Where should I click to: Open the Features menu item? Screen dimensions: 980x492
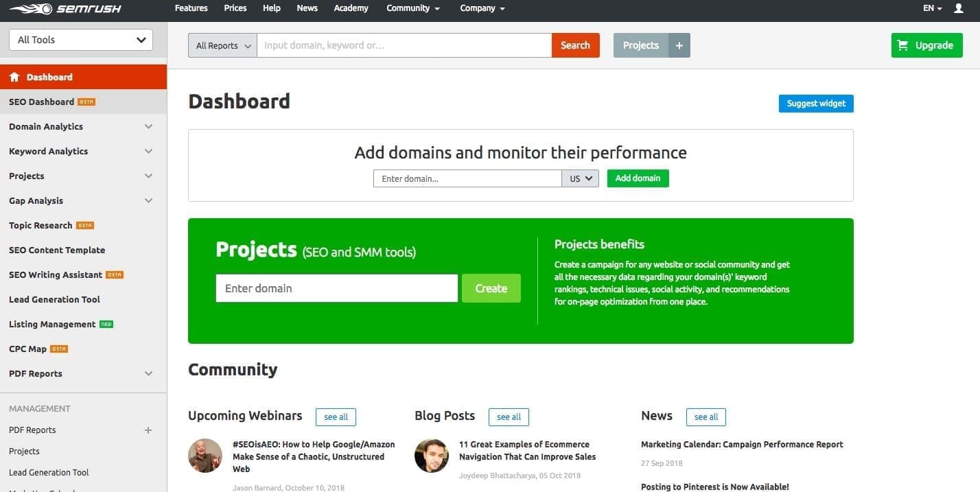pyautogui.click(x=191, y=8)
